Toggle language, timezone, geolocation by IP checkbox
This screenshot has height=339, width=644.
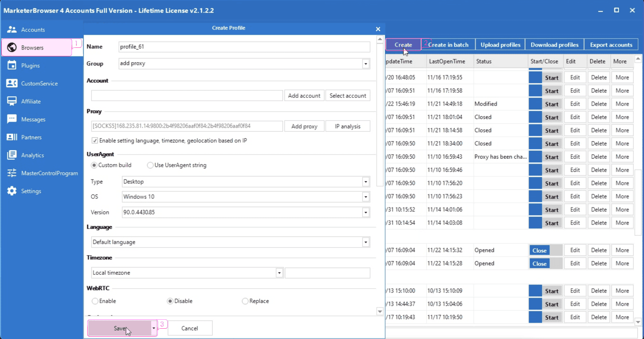tap(95, 140)
